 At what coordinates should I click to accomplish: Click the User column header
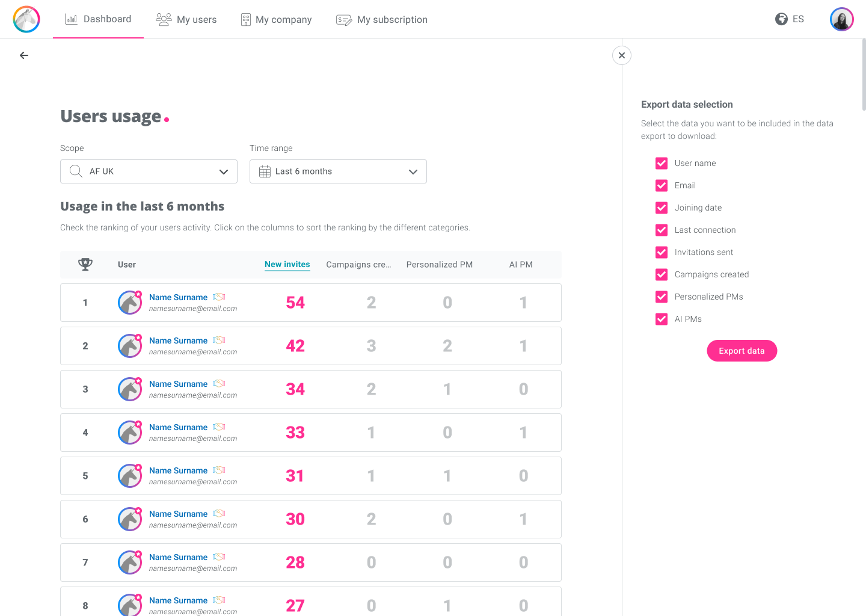[x=127, y=265]
